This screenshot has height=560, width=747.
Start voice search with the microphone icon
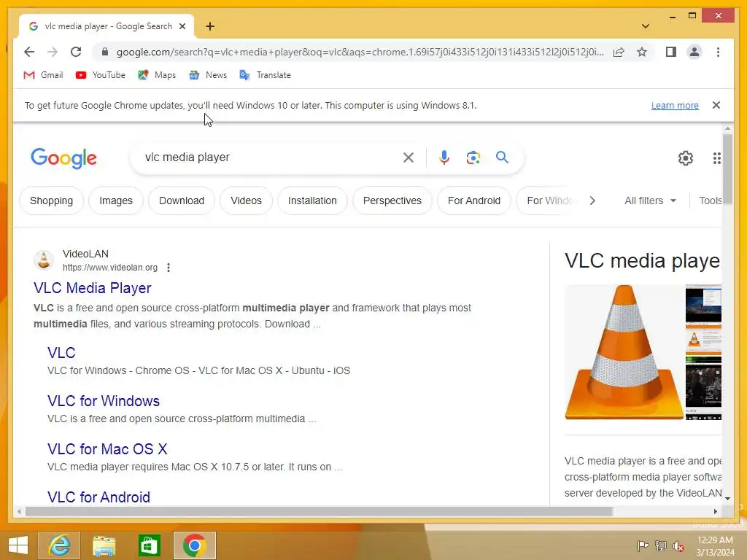pos(444,157)
